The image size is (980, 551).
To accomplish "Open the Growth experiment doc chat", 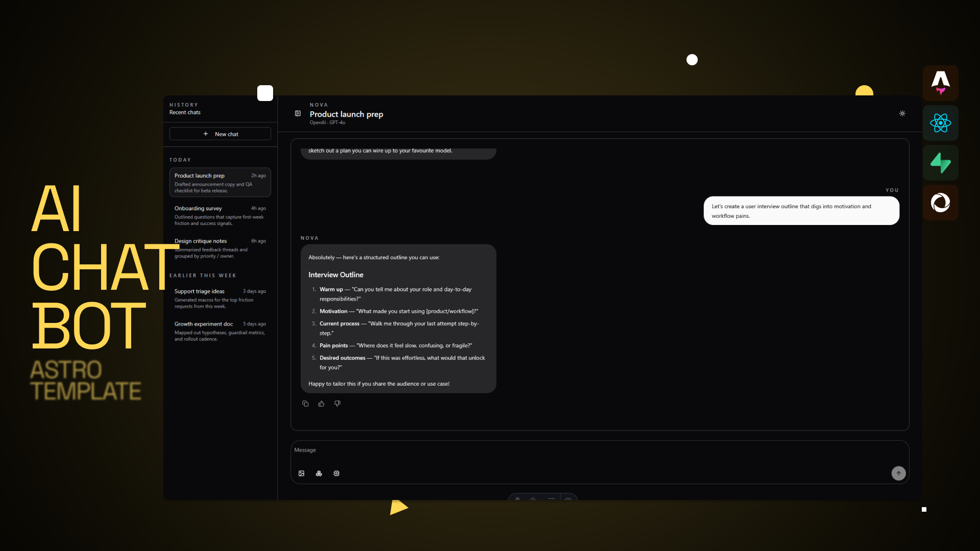I will (x=203, y=323).
